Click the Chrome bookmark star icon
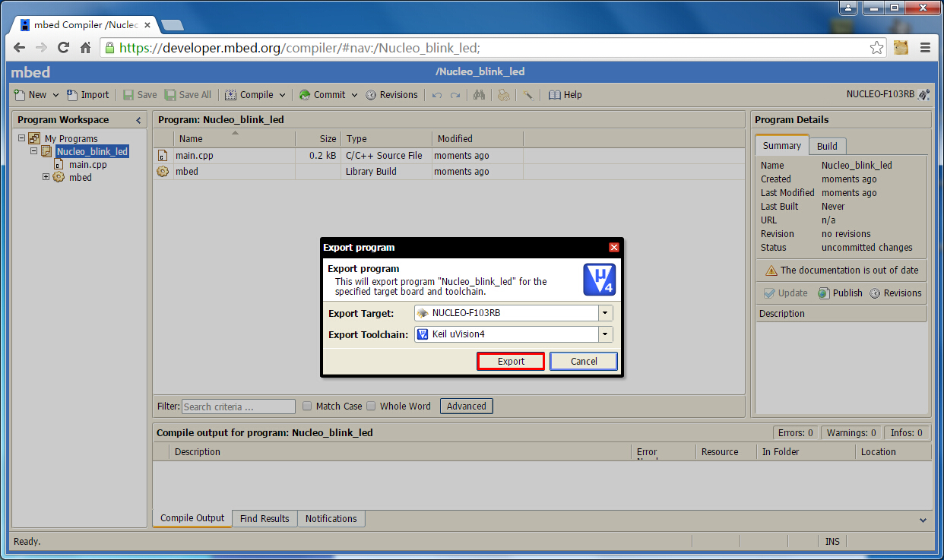This screenshot has height=560, width=944. (x=876, y=48)
